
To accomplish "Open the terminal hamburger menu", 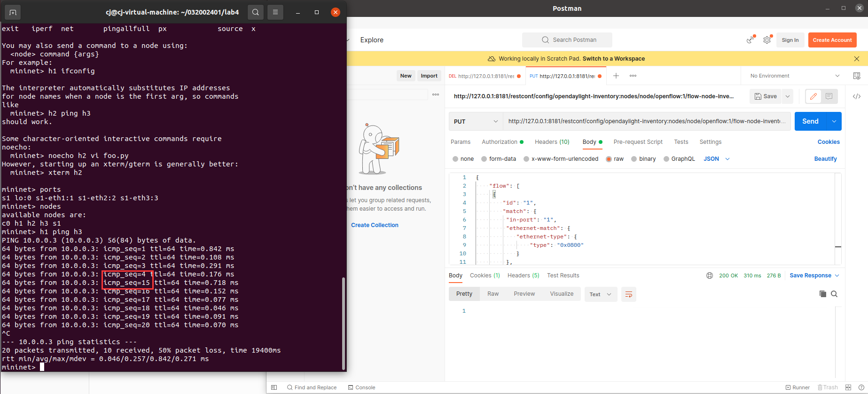I will tap(275, 12).
